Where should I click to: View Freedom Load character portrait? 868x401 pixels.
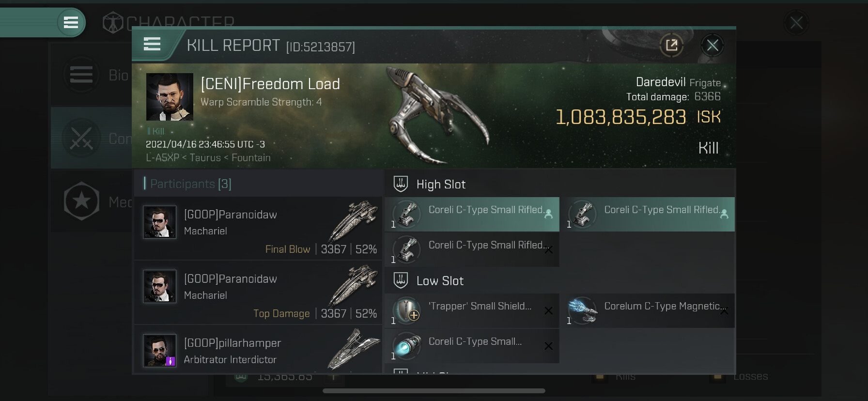tap(170, 97)
